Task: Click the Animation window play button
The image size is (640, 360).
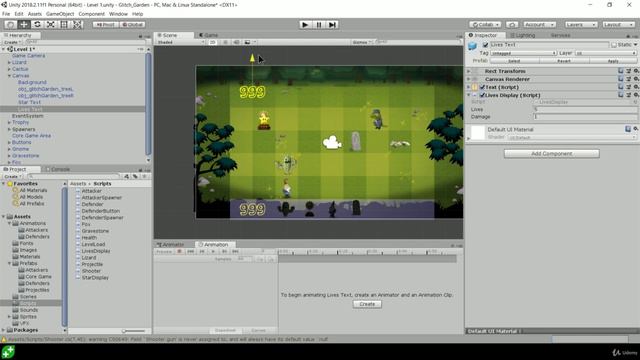Action: [213, 251]
